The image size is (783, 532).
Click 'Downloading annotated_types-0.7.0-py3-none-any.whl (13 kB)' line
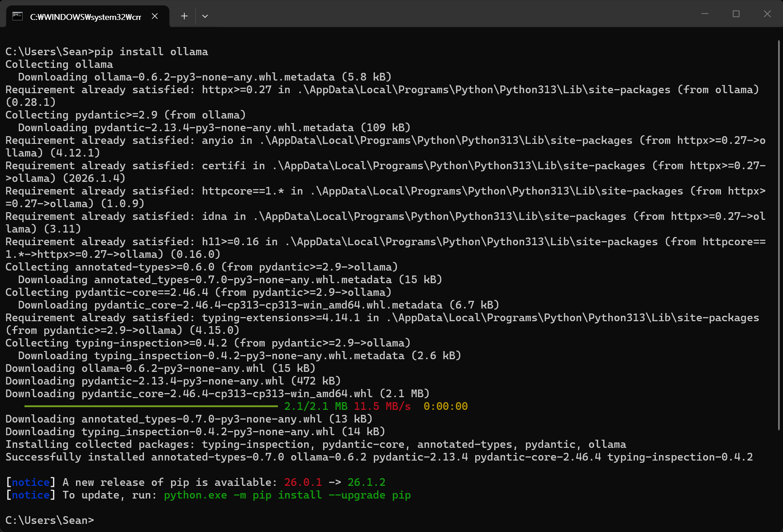(189, 419)
